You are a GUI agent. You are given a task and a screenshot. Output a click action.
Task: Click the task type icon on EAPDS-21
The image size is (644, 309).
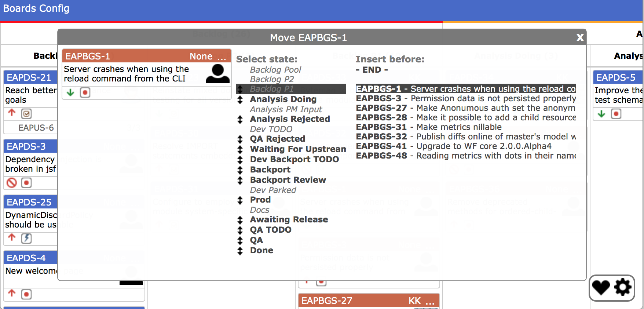click(x=26, y=114)
